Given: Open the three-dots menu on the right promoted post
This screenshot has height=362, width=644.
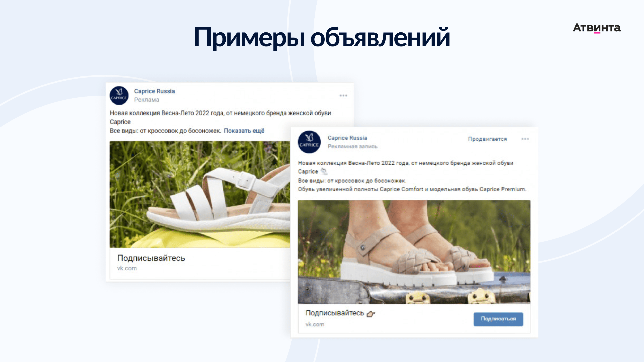Looking at the screenshot, I should pyautogui.click(x=525, y=139).
